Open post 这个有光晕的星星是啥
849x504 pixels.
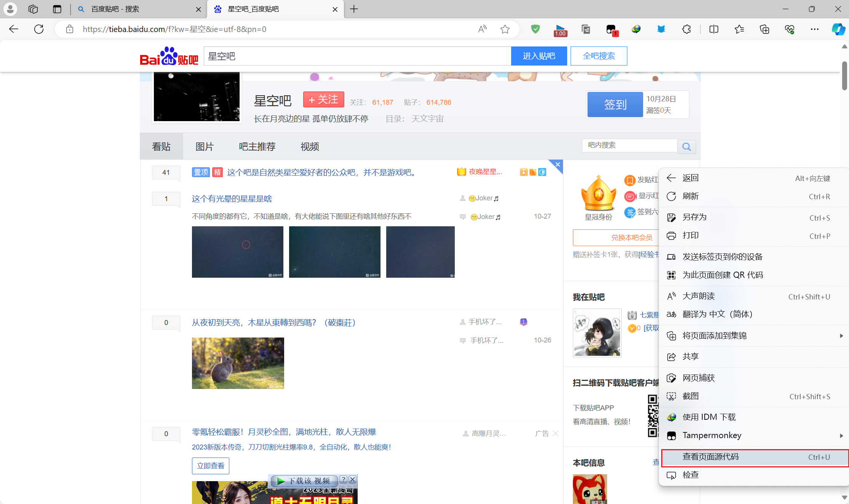click(232, 199)
